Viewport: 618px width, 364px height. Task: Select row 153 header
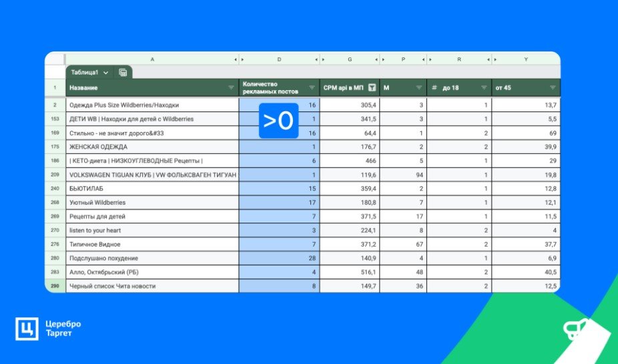tap(55, 119)
